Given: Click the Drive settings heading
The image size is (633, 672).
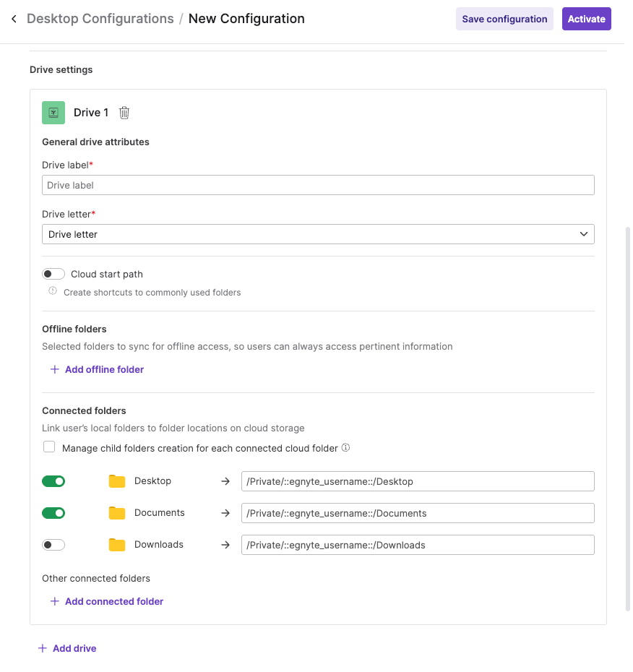Looking at the screenshot, I should click(x=61, y=69).
